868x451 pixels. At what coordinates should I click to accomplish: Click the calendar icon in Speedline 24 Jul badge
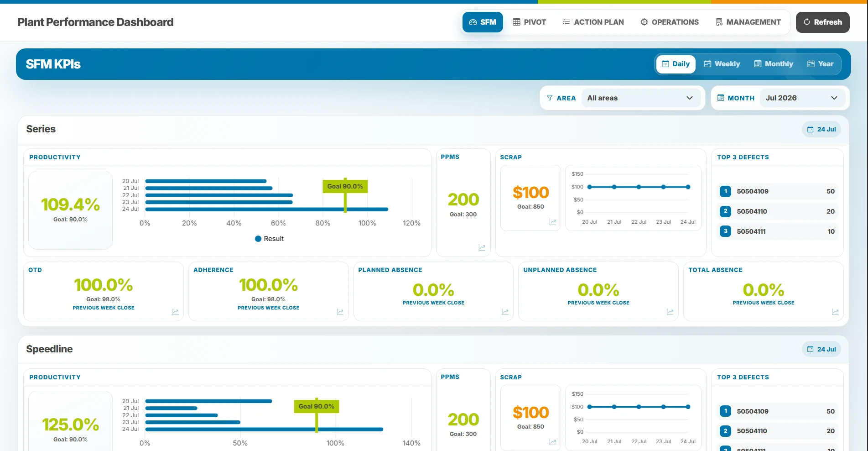click(x=810, y=349)
